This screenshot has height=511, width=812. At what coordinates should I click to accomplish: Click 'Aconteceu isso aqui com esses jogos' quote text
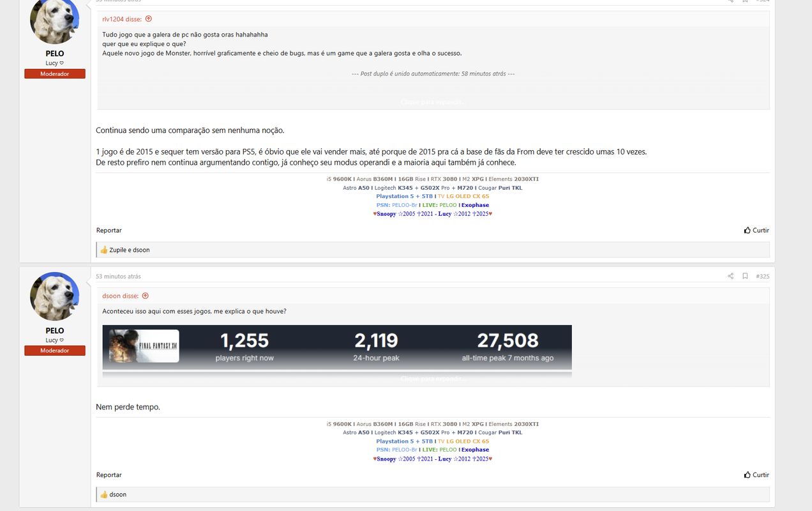194,311
